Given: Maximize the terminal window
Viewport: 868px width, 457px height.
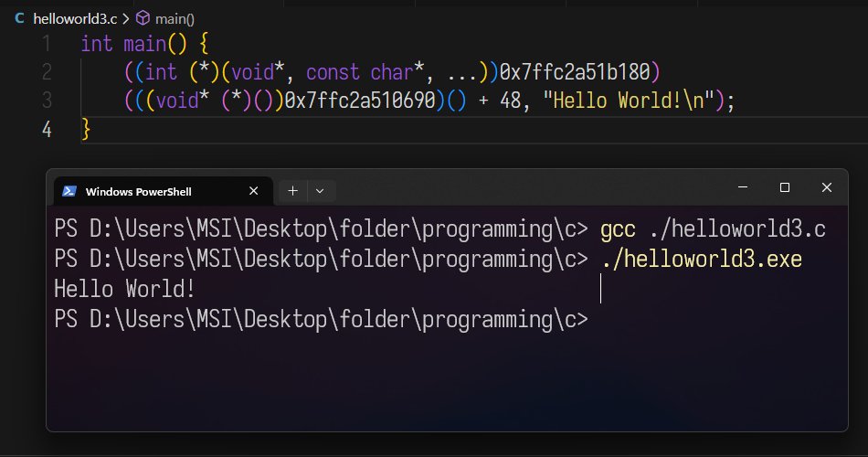Looking at the screenshot, I should tap(785, 187).
